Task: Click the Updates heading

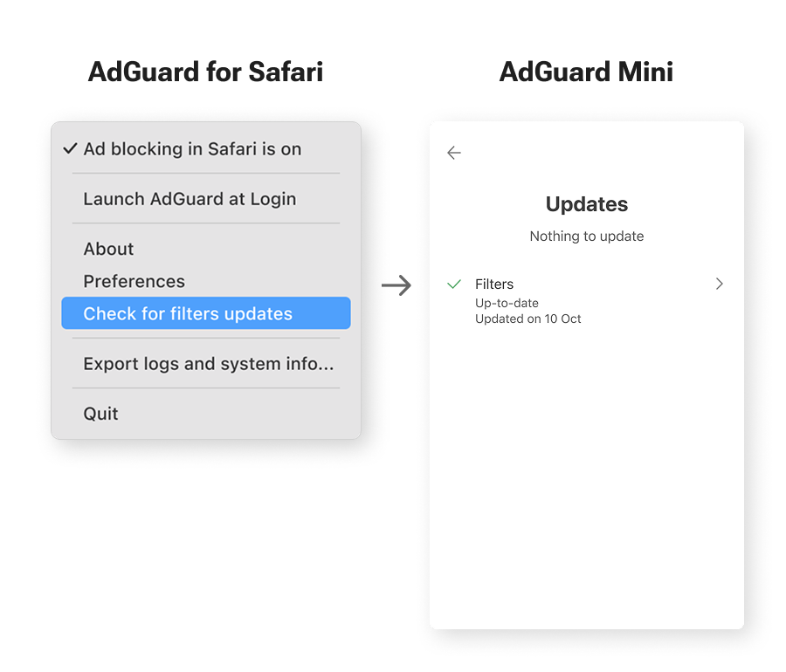Action: (x=587, y=204)
